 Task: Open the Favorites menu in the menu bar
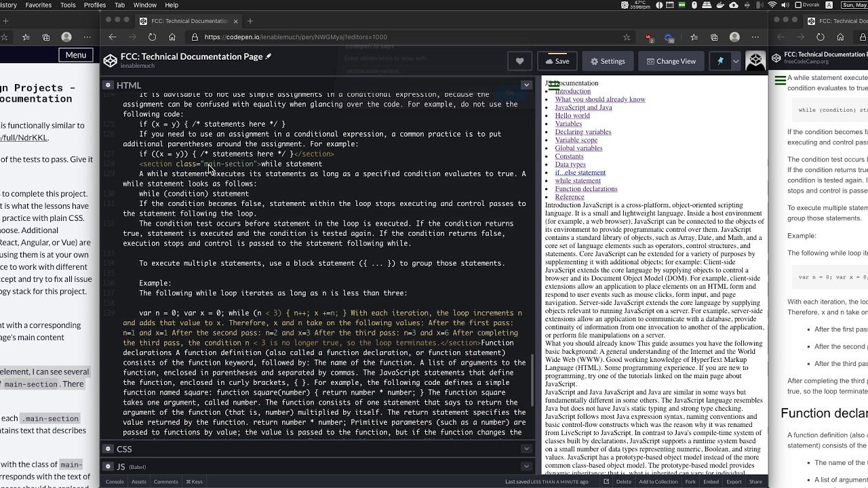(38, 5)
